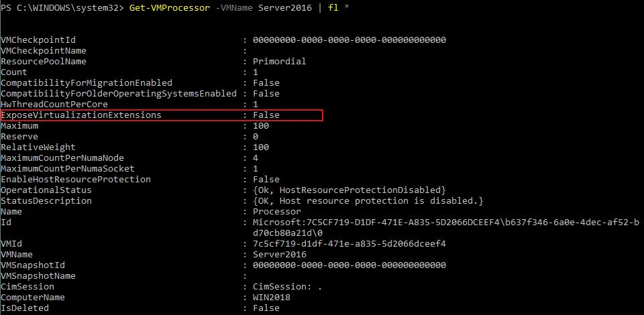The image size is (644, 315).
Task: Click the CompatibilityForMigrationEnabled property name
Action: 87,83
